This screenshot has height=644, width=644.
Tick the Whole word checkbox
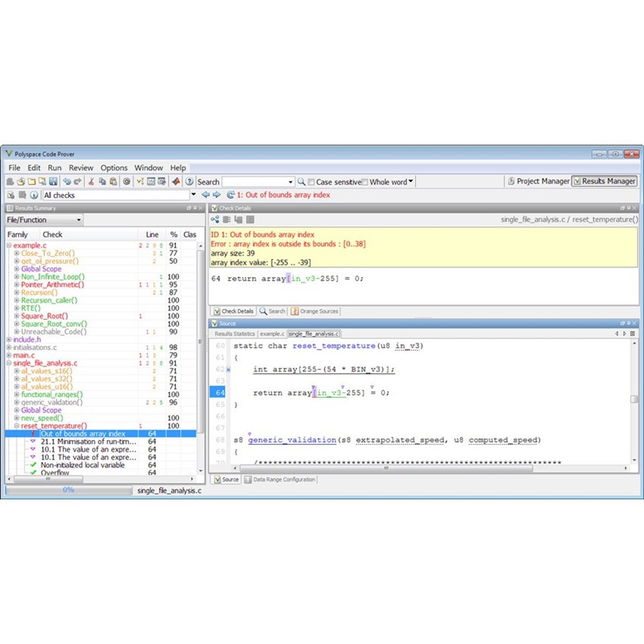(365, 182)
